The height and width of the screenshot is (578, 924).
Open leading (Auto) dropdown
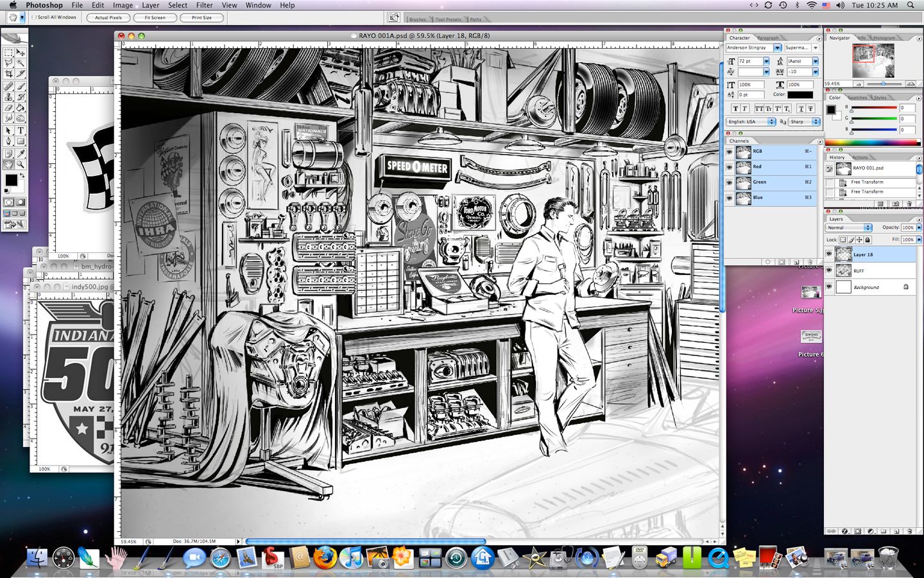(x=816, y=61)
